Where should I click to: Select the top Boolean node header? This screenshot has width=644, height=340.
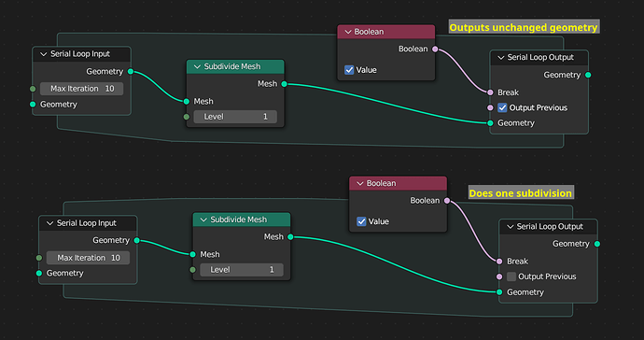pyautogui.click(x=386, y=32)
